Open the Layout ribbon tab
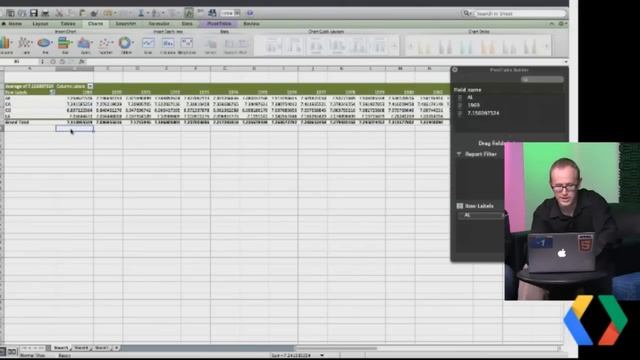Viewport: 640px width, 360px height. point(40,24)
